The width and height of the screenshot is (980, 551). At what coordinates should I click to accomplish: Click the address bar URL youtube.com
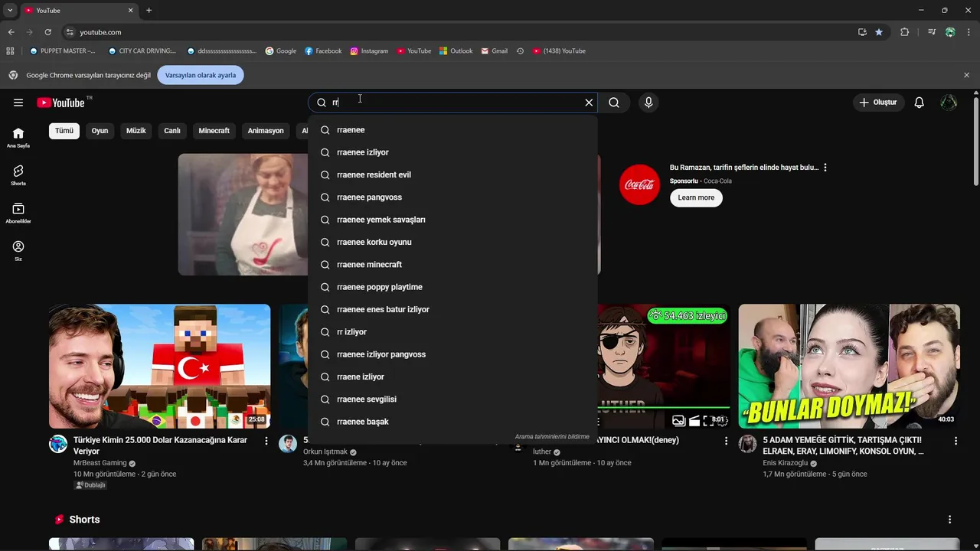(x=100, y=32)
